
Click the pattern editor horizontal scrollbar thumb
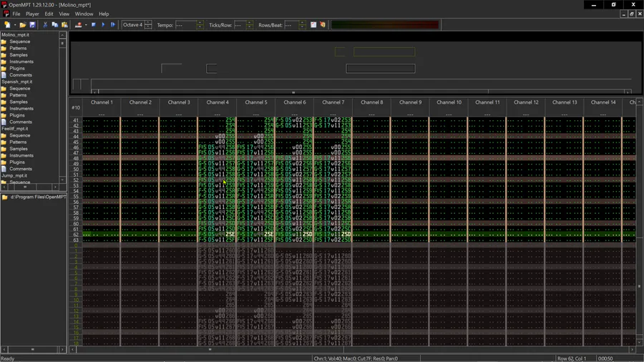tap(210, 350)
